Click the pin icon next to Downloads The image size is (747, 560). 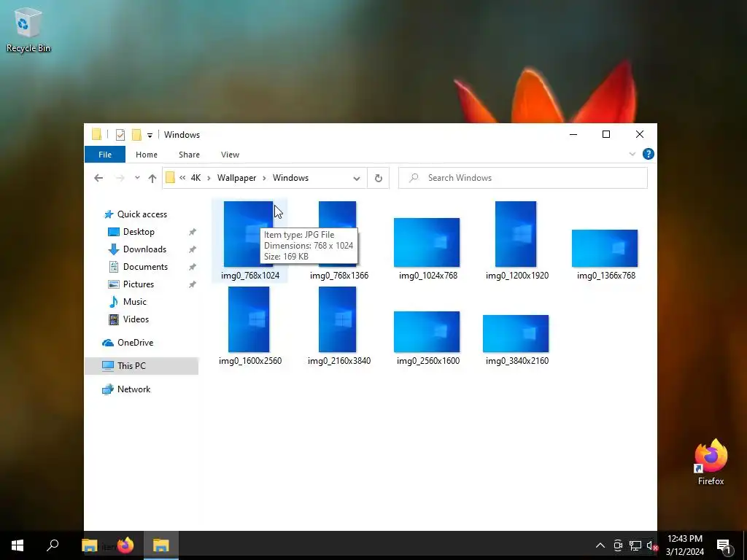[193, 249]
